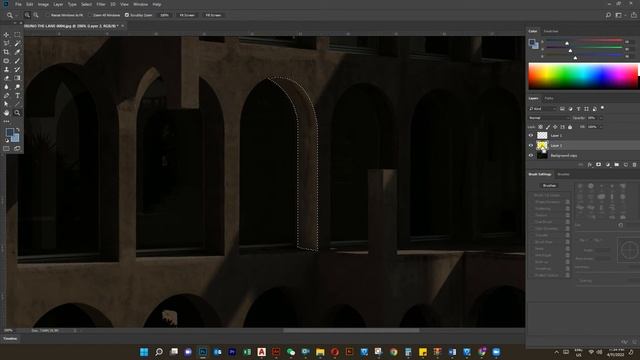
Task: Open the layer style fx menu
Action: [x=590, y=164]
